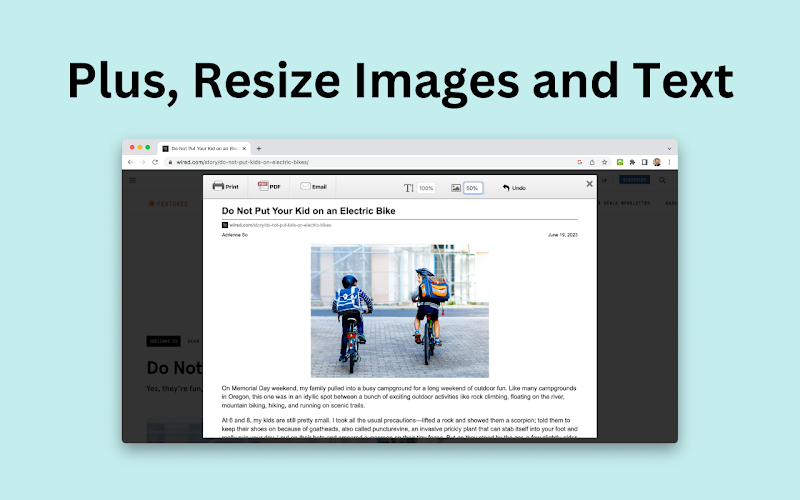This screenshot has height=500, width=800.
Task: Open a new tab with plus icon
Action: (259, 148)
